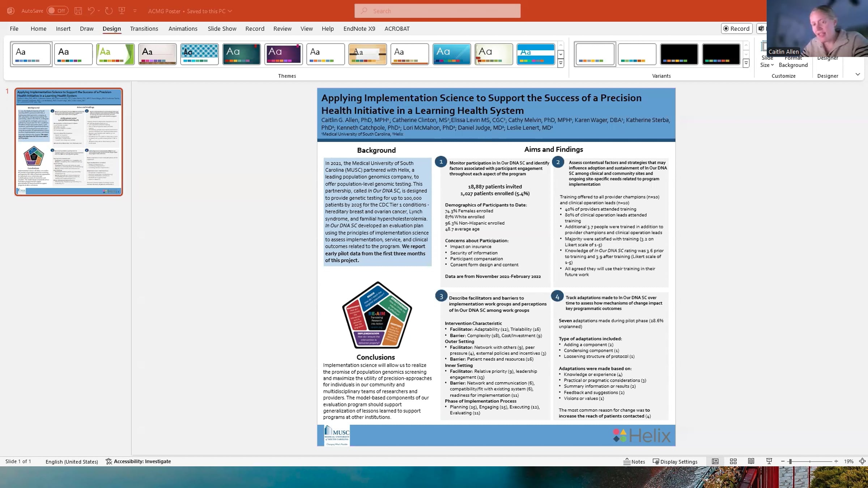Open the Notes pane

634,461
